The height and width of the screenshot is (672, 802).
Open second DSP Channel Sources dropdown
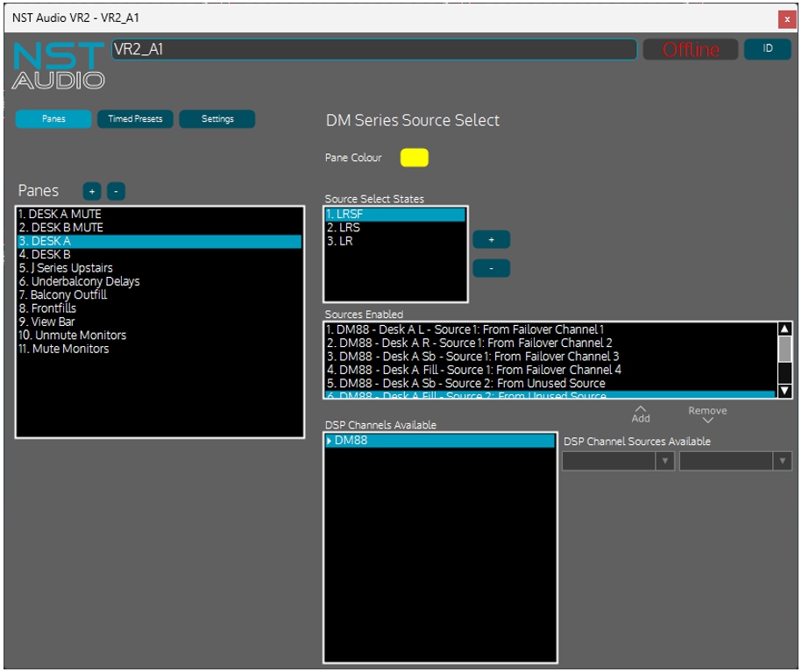tap(735, 461)
